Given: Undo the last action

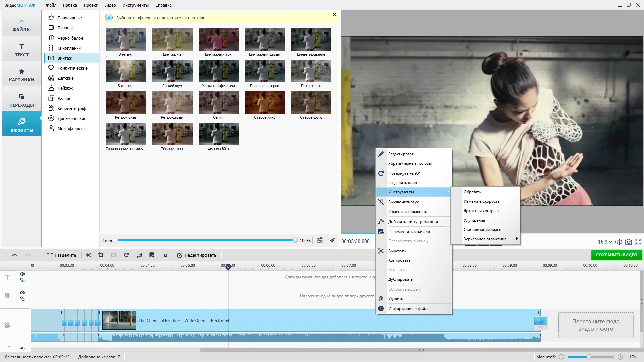Looking at the screenshot, I should coord(14,255).
